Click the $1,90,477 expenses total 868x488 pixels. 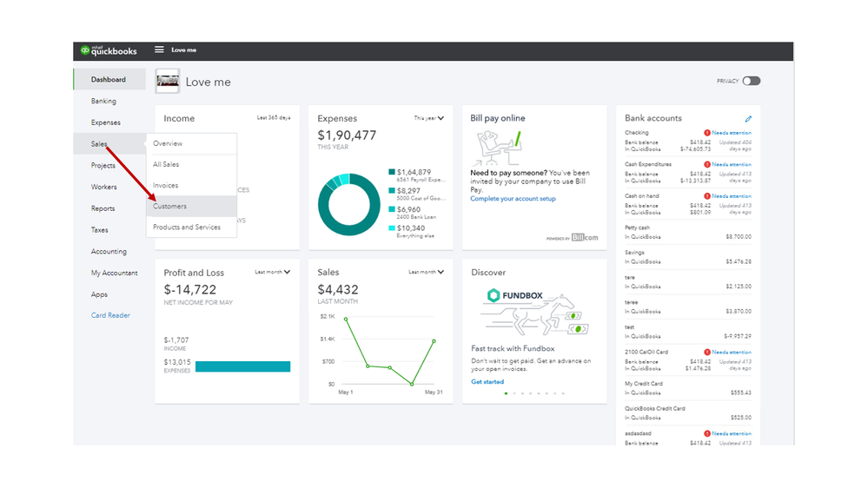pos(347,135)
